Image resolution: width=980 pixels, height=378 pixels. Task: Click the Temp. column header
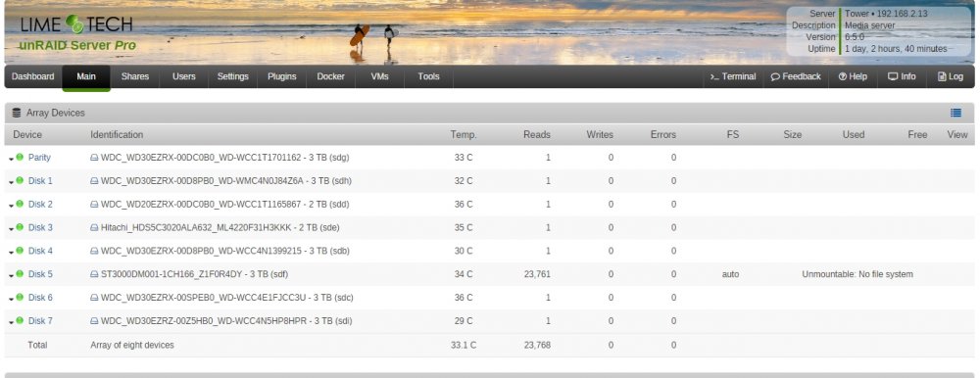point(464,134)
